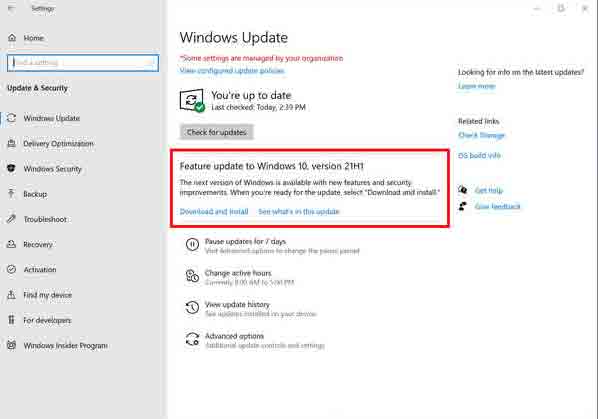Click the advanced options gear icon
Image resolution: width=598 pixels, height=419 pixels.
tap(192, 339)
